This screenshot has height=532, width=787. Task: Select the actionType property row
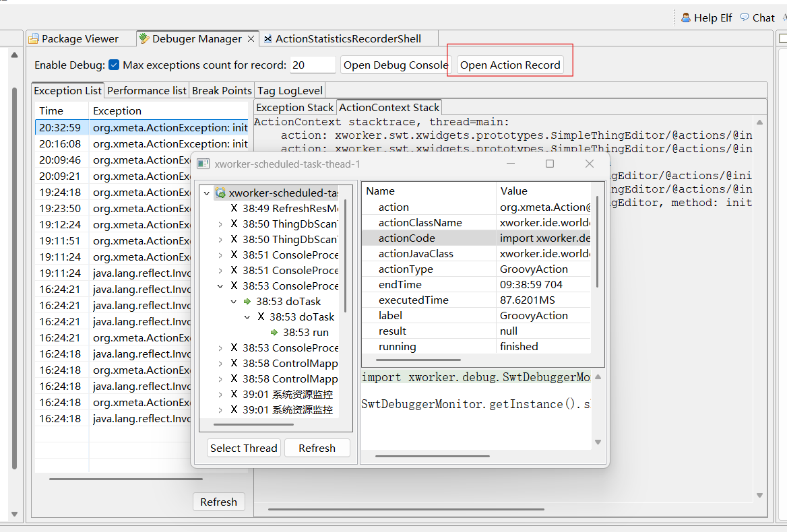click(476, 269)
